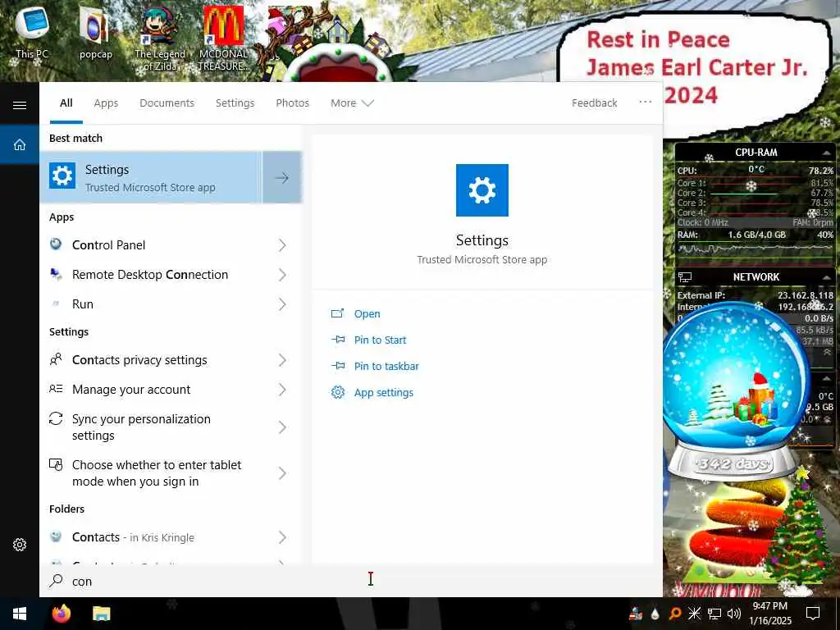Open search settings gear in sidebar

coord(20,545)
